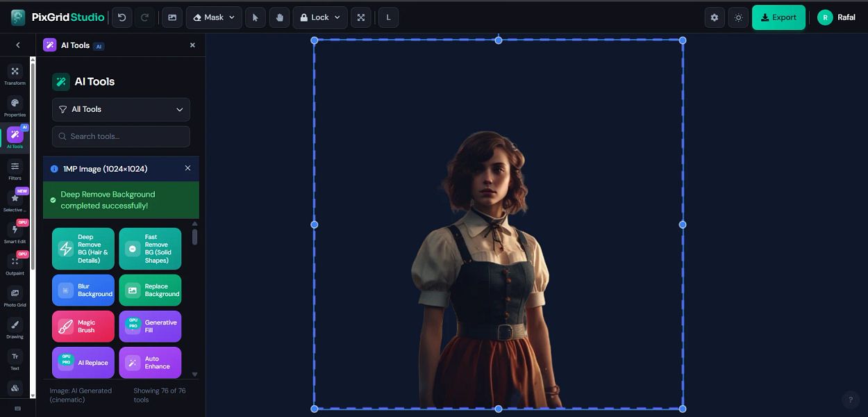Image resolution: width=868 pixels, height=417 pixels.
Task: Open the Rafal user account menu
Action: pos(837,17)
